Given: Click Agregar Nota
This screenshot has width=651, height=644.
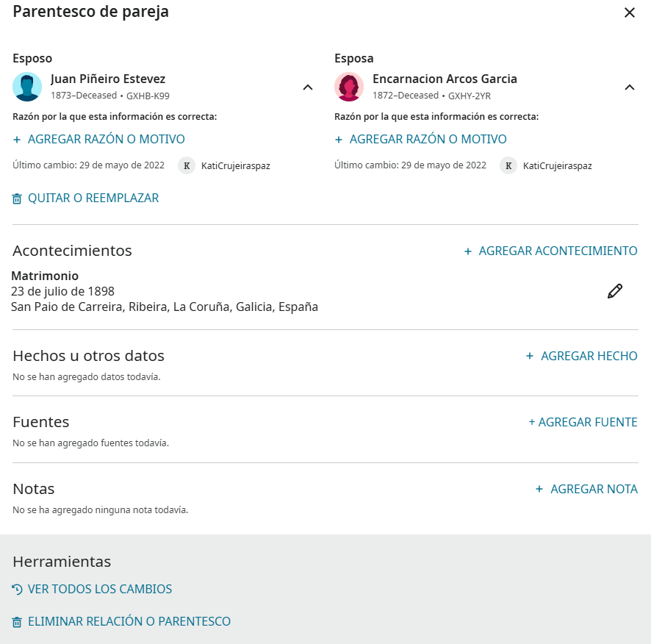Looking at the screenshot, I should point(586,489).
